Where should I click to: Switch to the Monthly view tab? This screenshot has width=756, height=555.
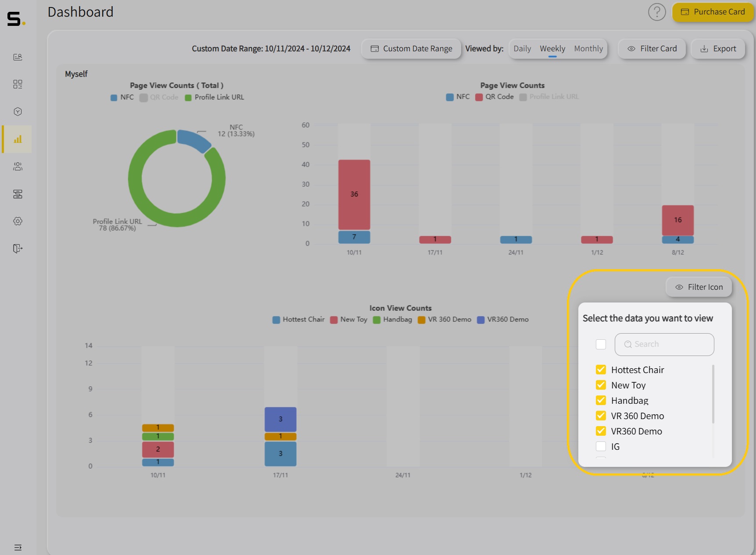click(x=588, y=49)
